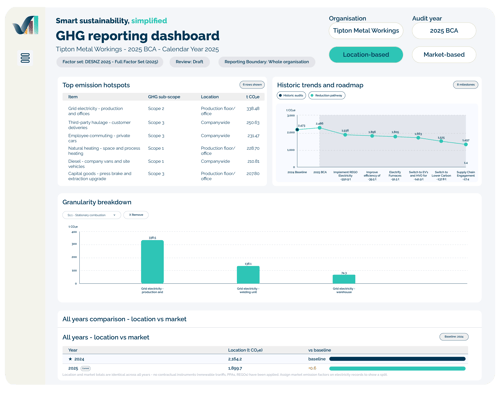Click the star icon beside 2024
This screenshot has width=500, height=414.
[70, 359]
